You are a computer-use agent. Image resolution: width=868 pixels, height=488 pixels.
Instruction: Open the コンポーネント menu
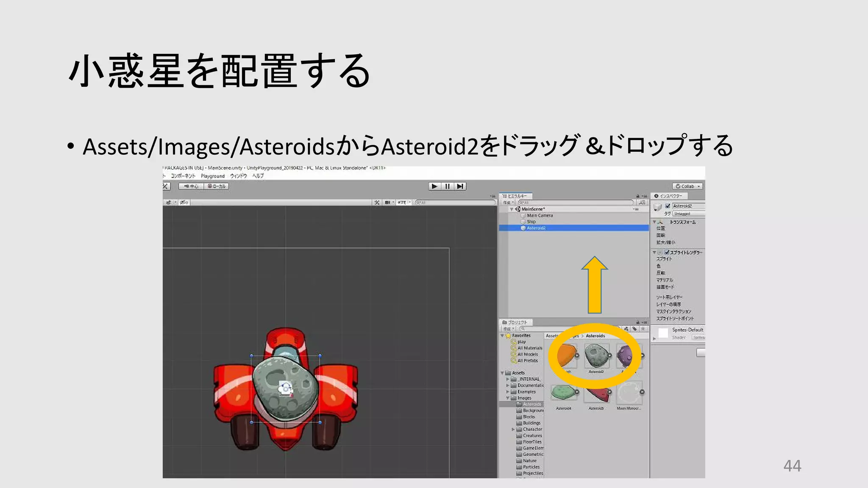pos(183,176)
